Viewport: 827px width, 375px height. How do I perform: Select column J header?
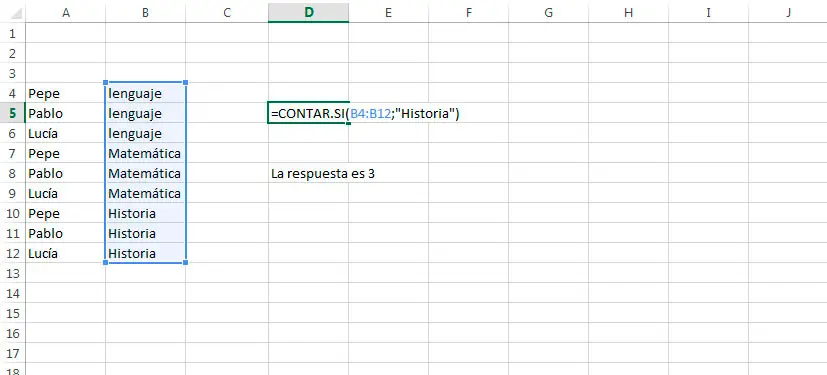click(x=788, y=13)
